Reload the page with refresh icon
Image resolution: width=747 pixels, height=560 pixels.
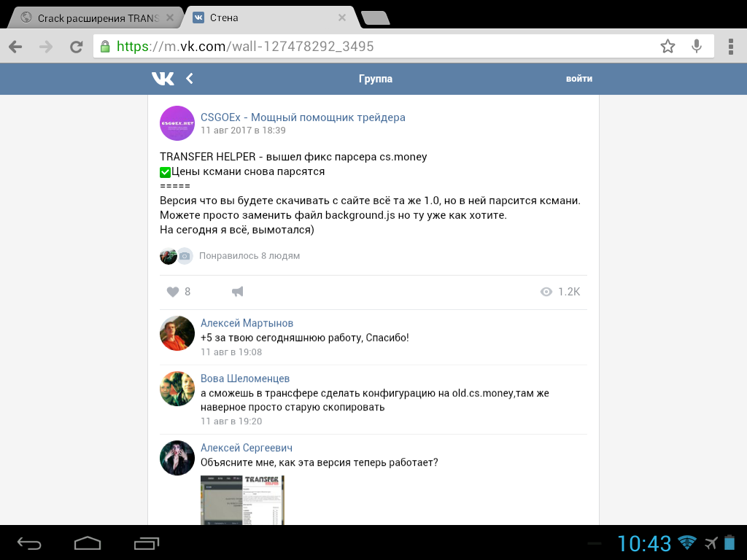pyautogui.click(x=76, y=47)
